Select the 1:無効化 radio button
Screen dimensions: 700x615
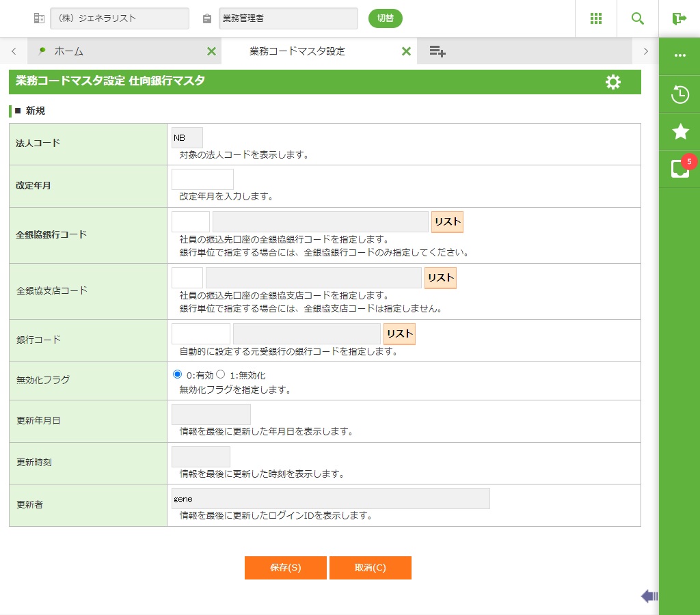coord(221,374)
